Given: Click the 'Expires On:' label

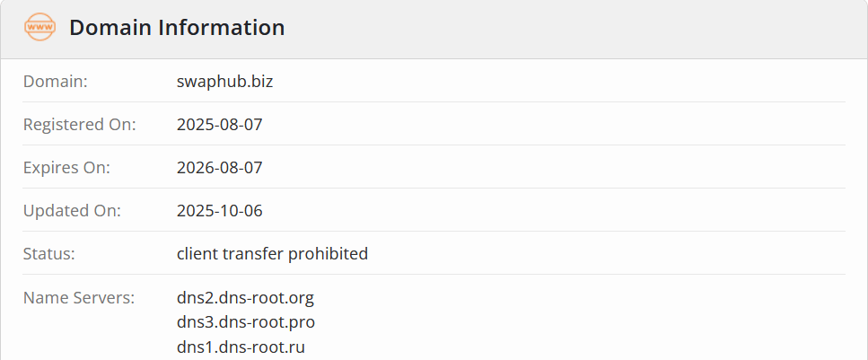Looking at the screenshot, I should click(x=66, y=168).
